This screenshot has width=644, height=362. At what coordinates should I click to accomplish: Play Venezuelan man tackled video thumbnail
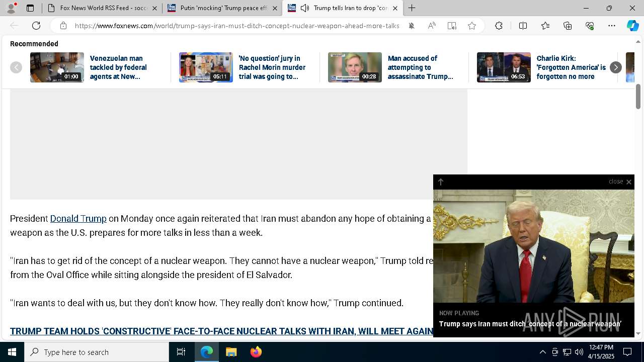(x=57, y=67)
